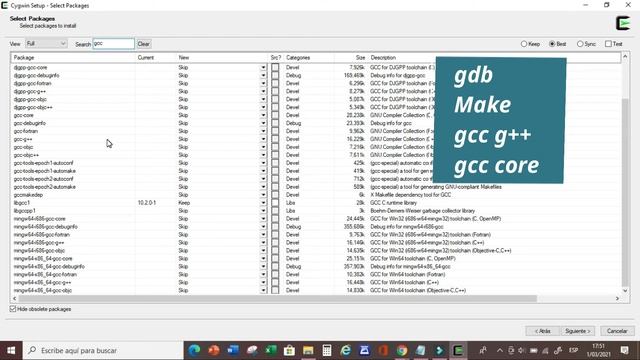Check the Src checkbox for libgcc1
This screenshot has height=360, width=640.
tap(275, 203)
